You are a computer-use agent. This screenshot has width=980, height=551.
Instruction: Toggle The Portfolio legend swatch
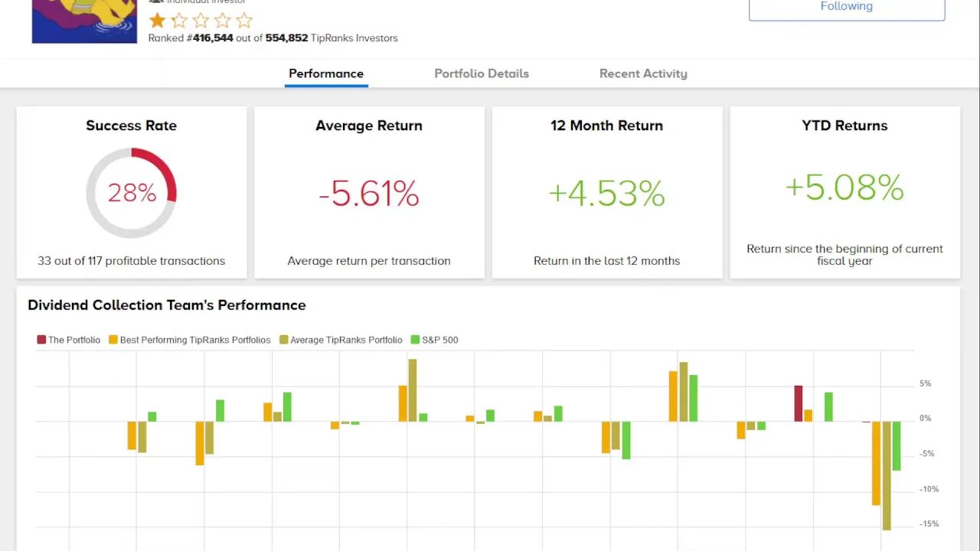[x=41, y=340]
